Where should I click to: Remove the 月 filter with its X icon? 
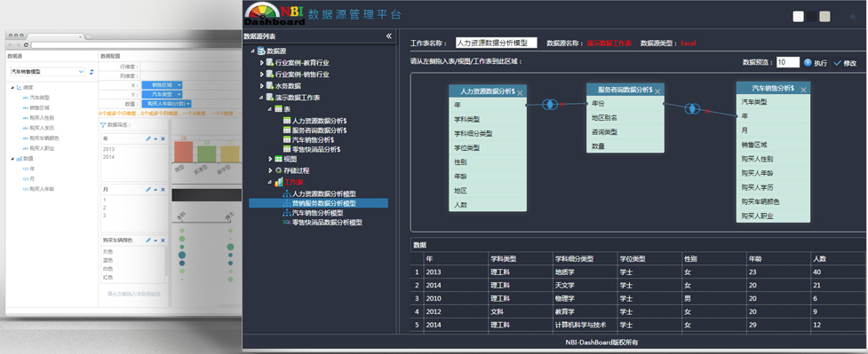click(163, 190)
